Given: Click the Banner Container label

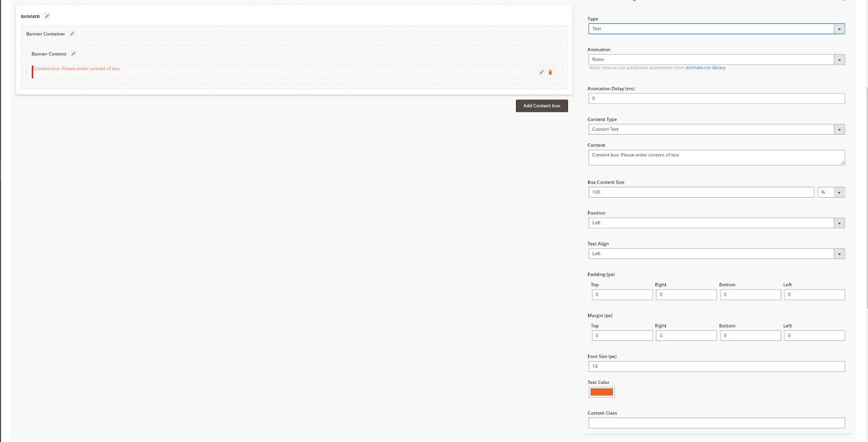Looking at the screenshot, I should tap(46, 34).
